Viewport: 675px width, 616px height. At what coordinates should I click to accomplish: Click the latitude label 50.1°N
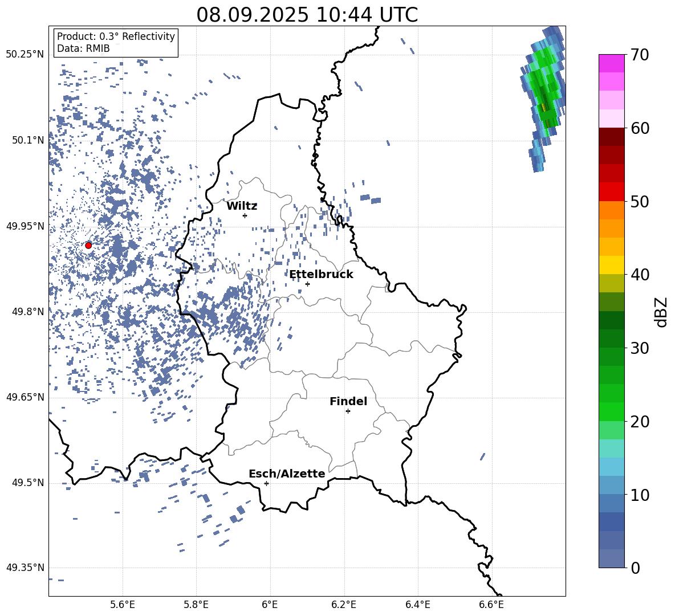click(27, 140)
